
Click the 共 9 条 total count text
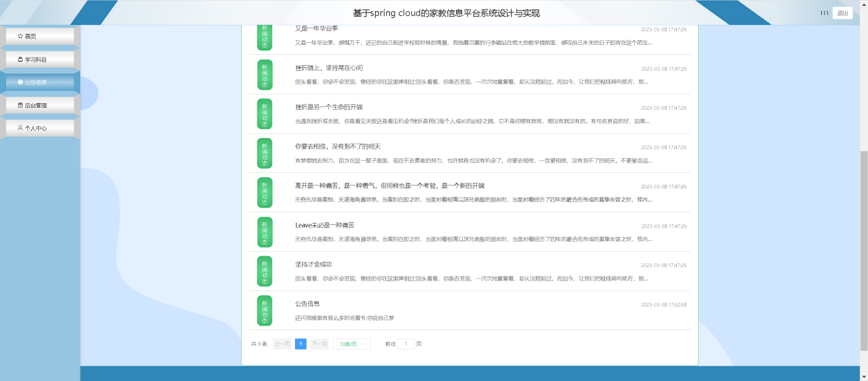coord(259,344)
